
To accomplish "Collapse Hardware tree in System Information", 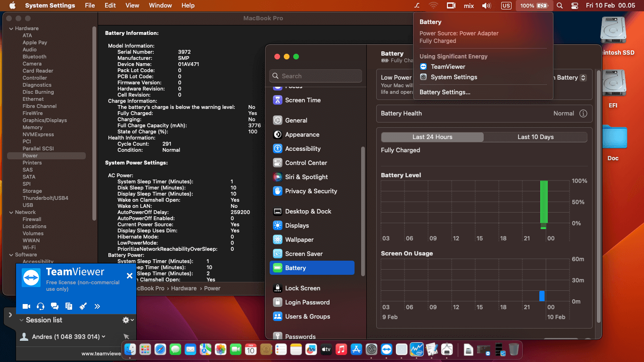I will 11,29.
